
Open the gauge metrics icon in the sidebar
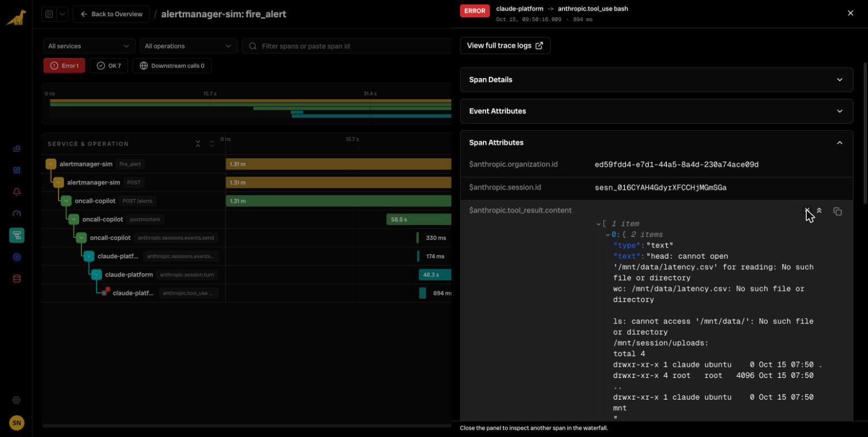[x=17, y=213]
